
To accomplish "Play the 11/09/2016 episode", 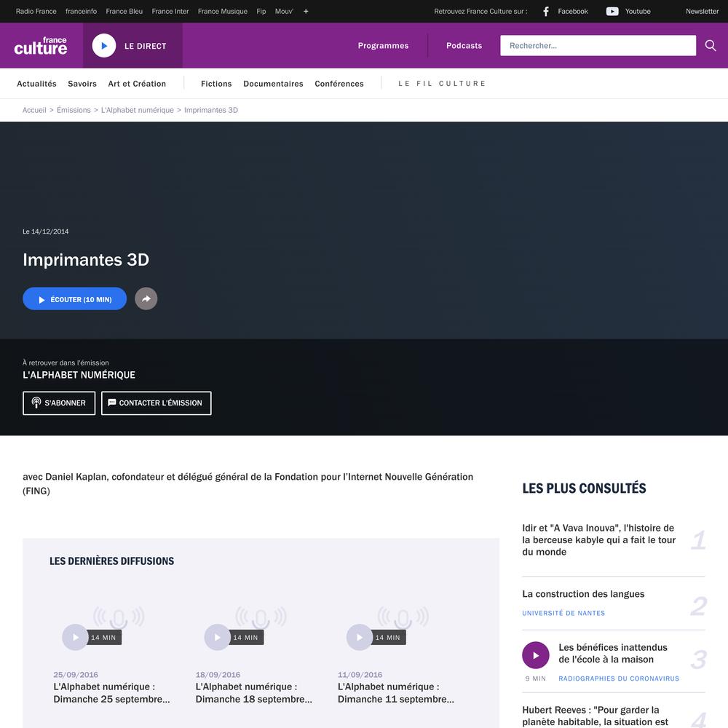I will [360, 637].
